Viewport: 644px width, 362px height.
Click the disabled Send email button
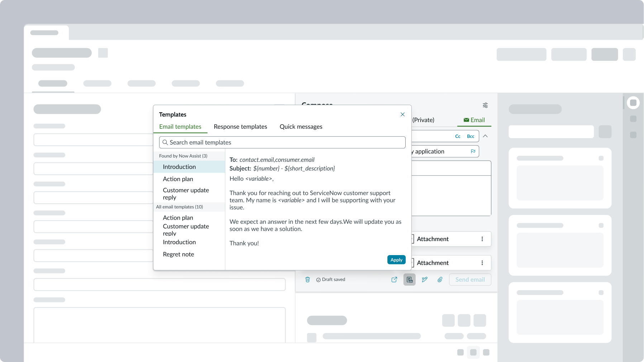click(x=470, y=279)
